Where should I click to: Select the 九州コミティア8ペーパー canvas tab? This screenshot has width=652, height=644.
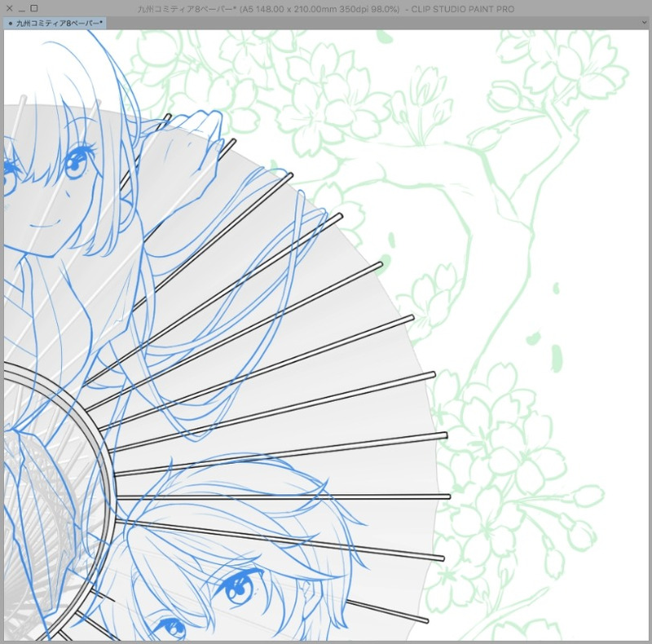pyautogui.click(x=55, y=24)
